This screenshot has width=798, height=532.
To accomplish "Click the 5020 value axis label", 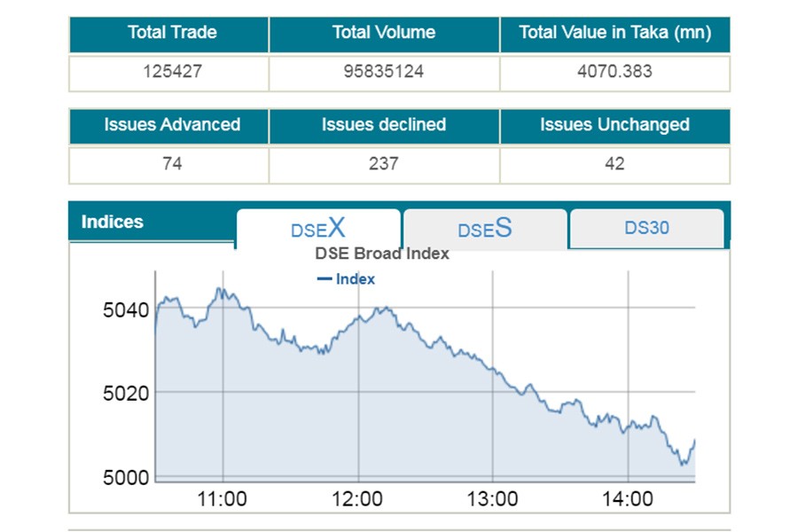I will (128, 392).
